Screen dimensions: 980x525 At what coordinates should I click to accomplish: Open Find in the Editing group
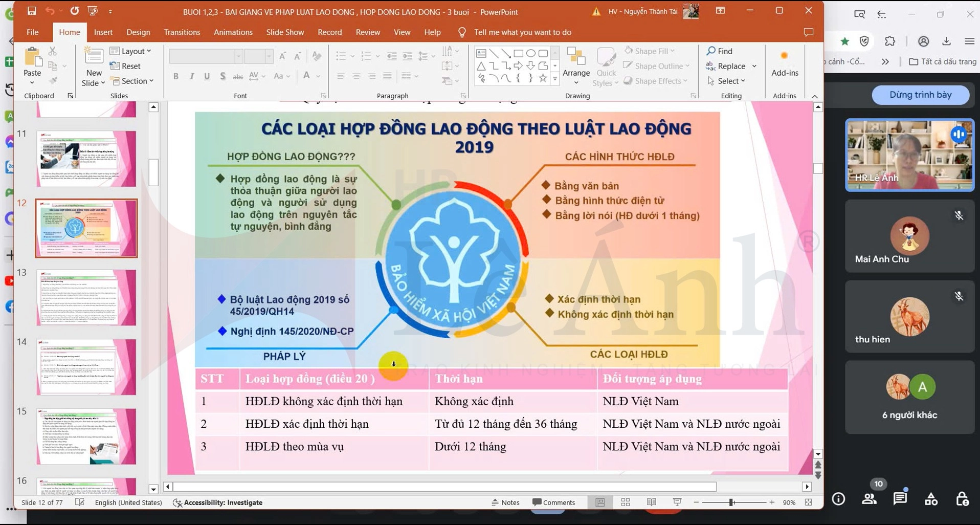(x=720, y=51)
